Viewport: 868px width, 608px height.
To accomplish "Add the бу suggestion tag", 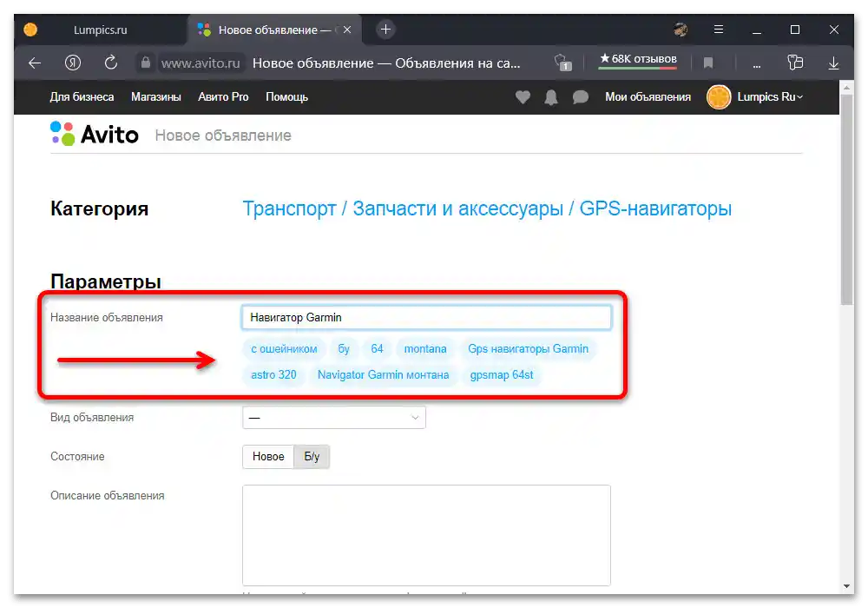I will pos(344,349).
